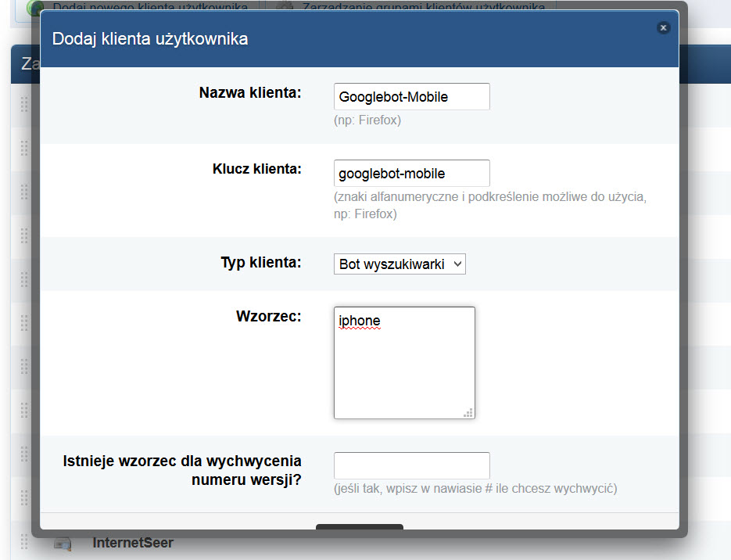Click inside the Wzorzec pattern textarea
The image size is (731, 560).
[x=404, y=363]
